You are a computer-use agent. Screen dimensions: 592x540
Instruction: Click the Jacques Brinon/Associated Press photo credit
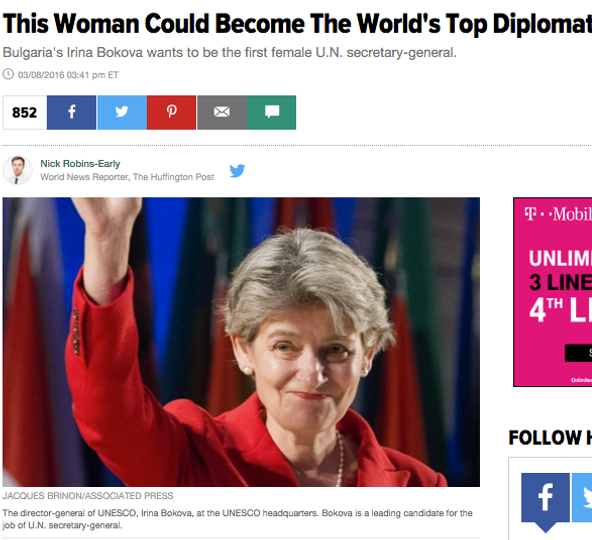pos(88,496)
